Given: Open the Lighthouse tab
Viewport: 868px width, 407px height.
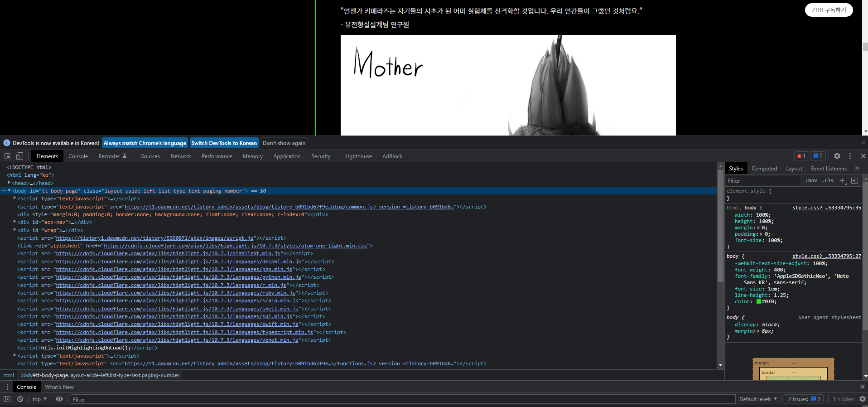Looking at the screenshot, I should pos(358,156).
